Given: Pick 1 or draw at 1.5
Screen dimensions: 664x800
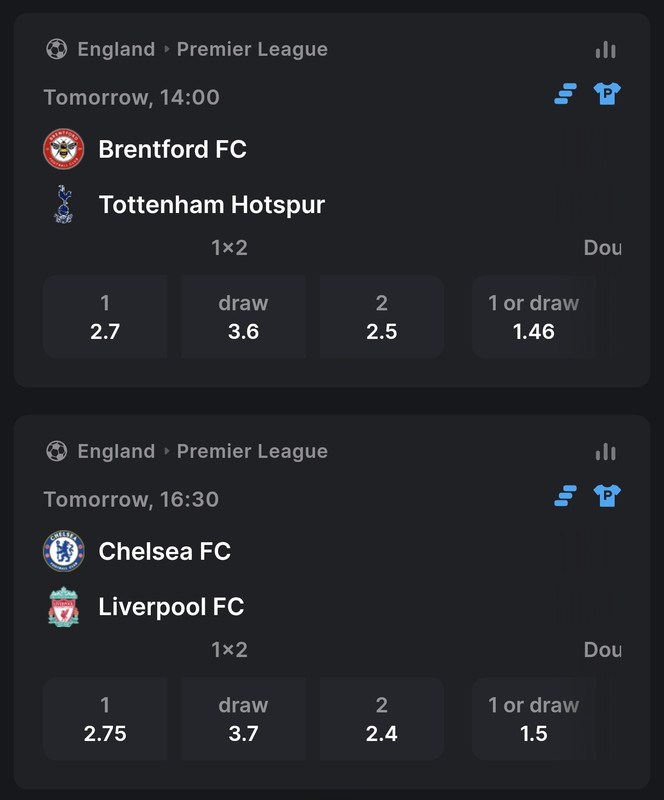Looking at the screenshot, I should click(534, 719).
